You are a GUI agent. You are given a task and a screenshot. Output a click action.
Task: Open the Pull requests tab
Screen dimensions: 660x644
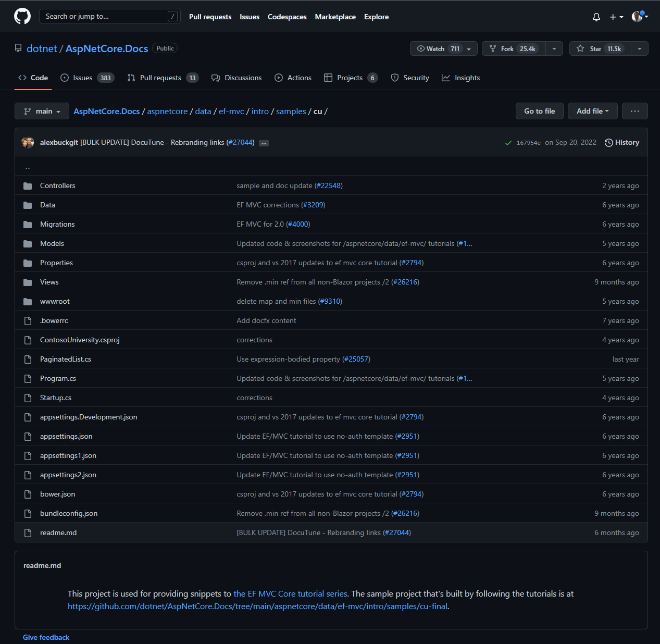point(163,78)
